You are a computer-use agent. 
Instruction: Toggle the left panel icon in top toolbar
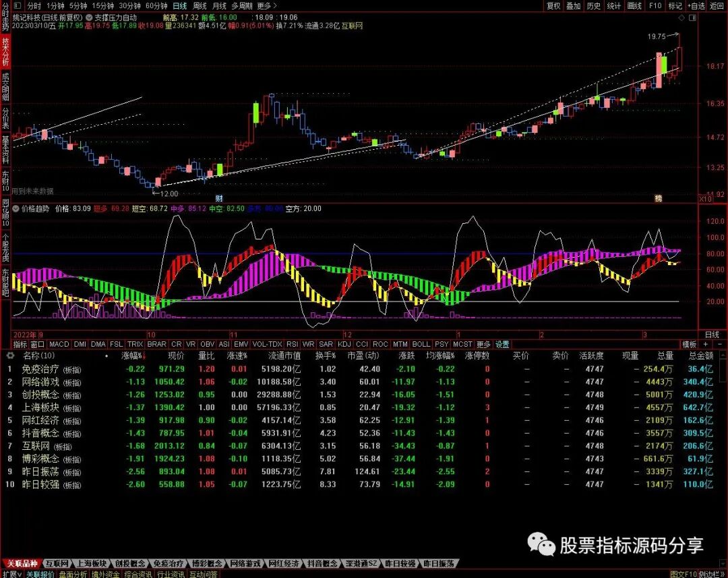17,5
